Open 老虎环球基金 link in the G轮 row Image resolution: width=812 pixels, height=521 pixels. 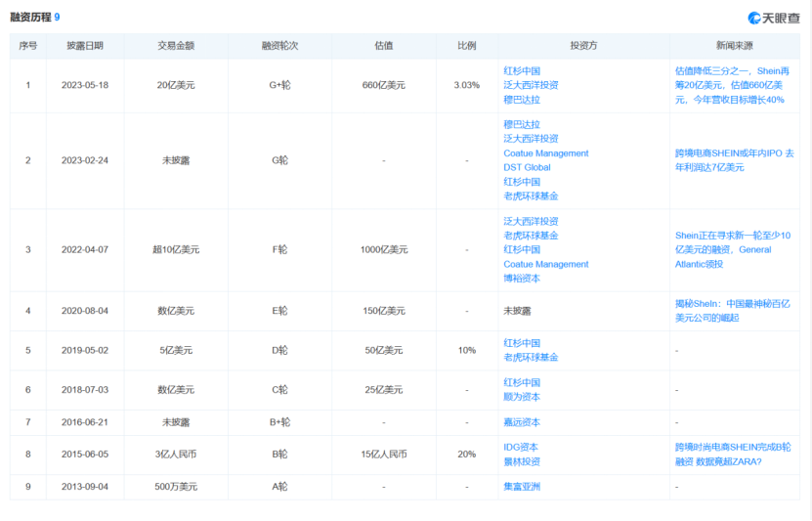click(x=531, y=195)
